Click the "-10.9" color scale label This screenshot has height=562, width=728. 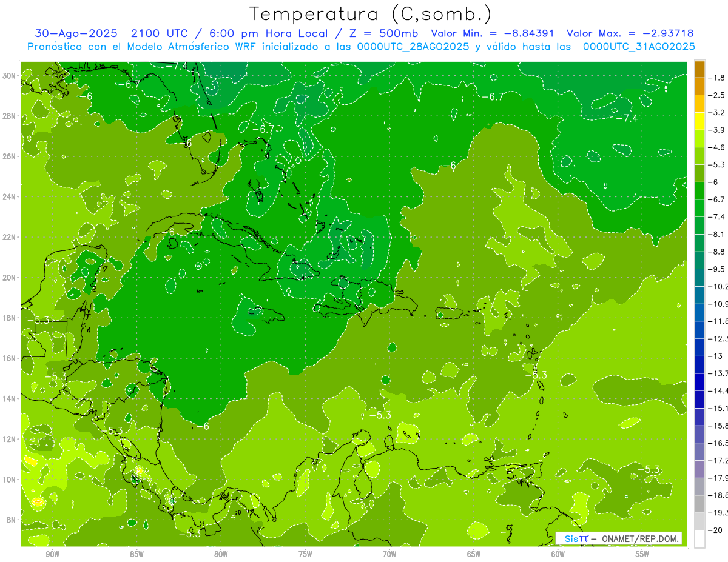click(x=718, y=304)
